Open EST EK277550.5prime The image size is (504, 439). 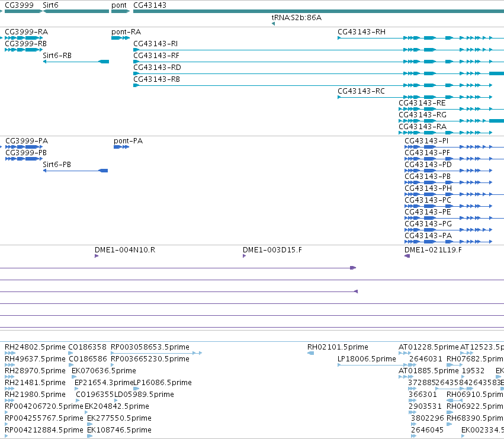(119, 419)
